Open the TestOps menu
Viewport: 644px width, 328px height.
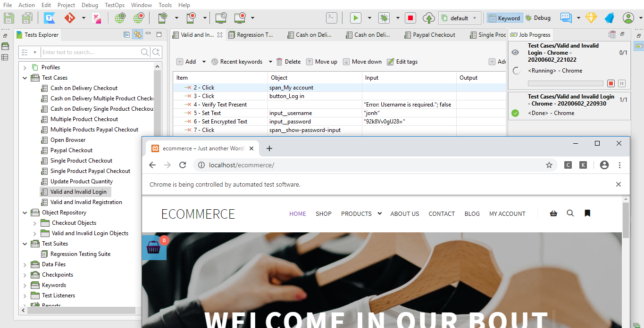pyautogui.click(x=115, y=5)
